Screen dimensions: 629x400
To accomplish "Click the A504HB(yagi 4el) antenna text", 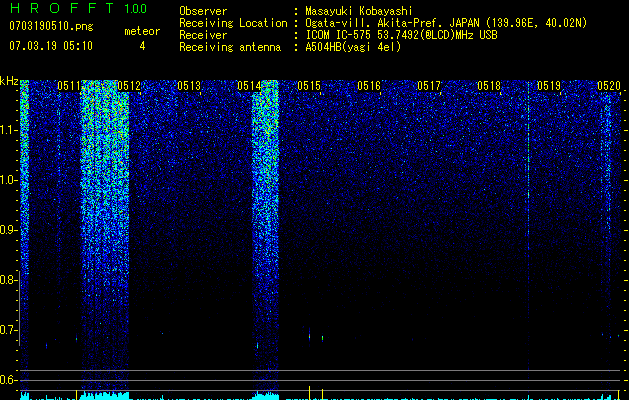I will click(x=353, y=47).
